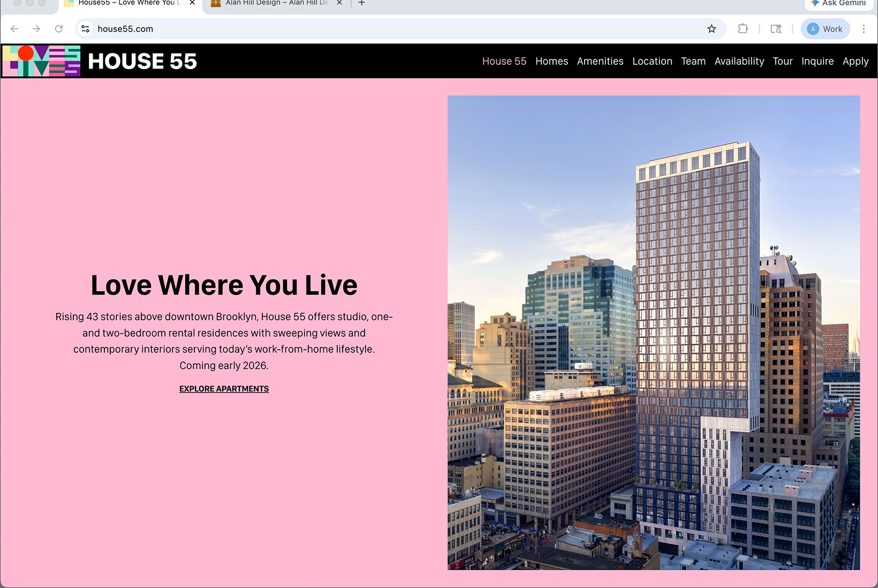This screenshot has width=878, height=588.
Task: Click the browser back arrow
Action: (x=14, y=29)
